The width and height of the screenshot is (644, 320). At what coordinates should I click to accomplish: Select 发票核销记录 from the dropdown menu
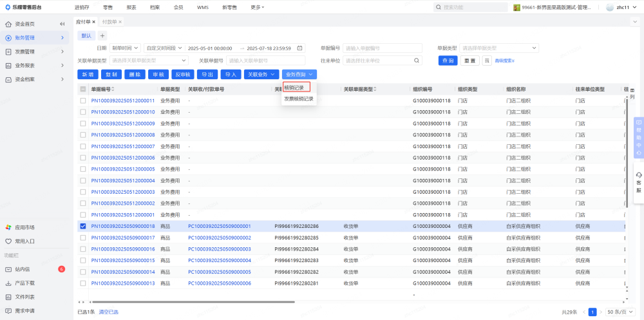[x=299, y=99]
